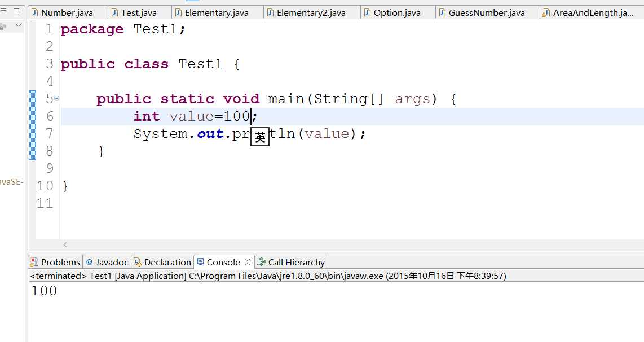644x342 pixels.
Task: Collapse the main method at line 5
Action: click(57, 99)
